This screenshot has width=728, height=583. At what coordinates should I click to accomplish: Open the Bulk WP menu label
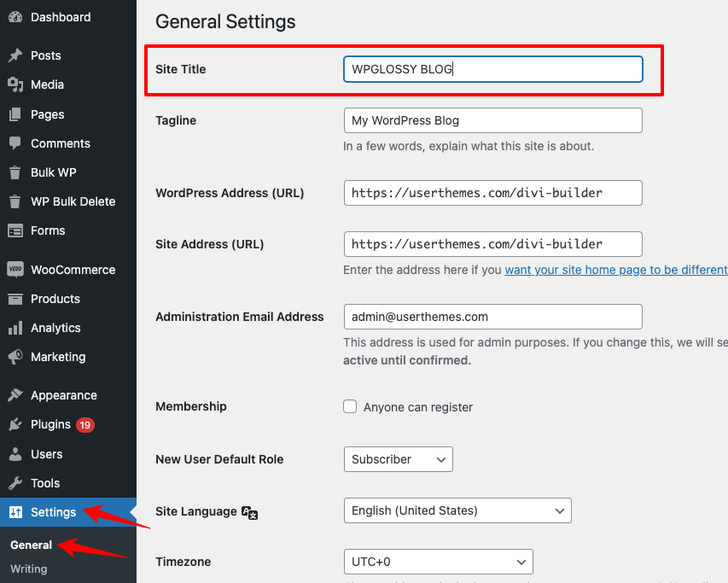54,172
